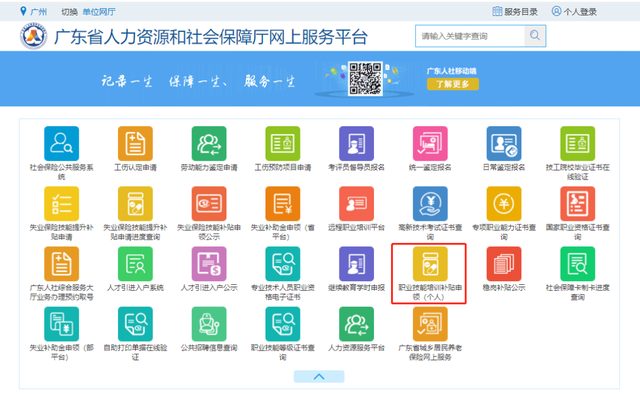Open 社会保险公共服务系统 icon
Screen dimensions: 640x401
[x=61, y=143]
